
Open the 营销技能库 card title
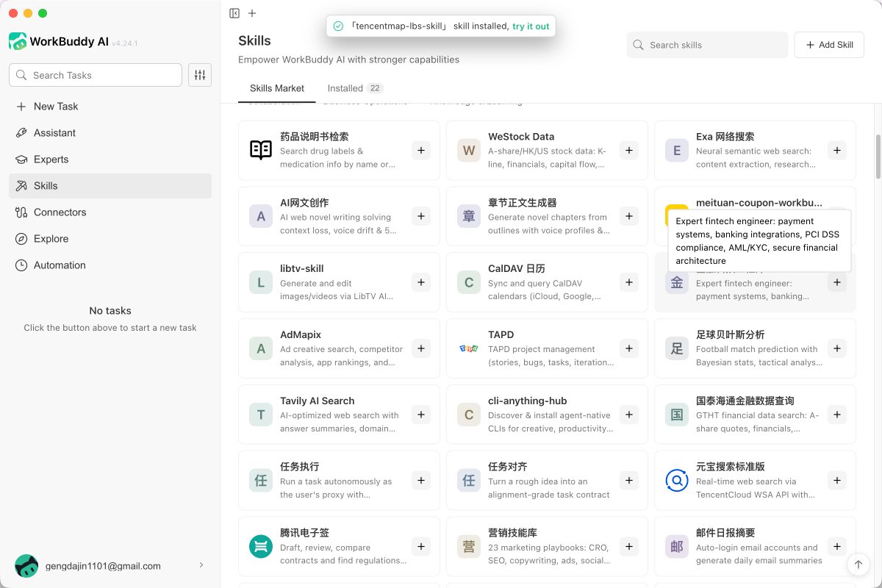point(513,533)
